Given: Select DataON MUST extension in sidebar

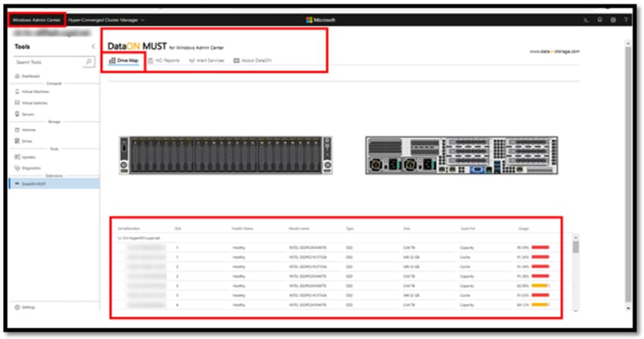Looking at the screenshot, I should (55, 184).
